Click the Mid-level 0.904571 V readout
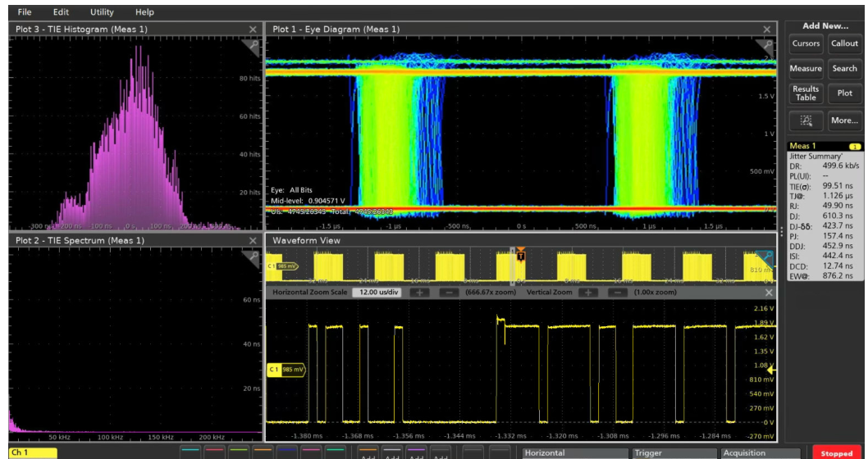 tap(308, 201)
